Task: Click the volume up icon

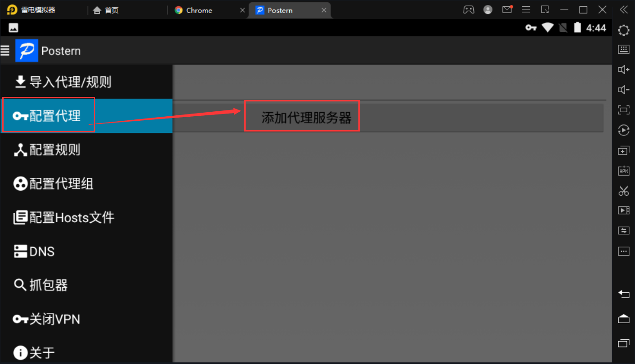Action: point(624,70)
